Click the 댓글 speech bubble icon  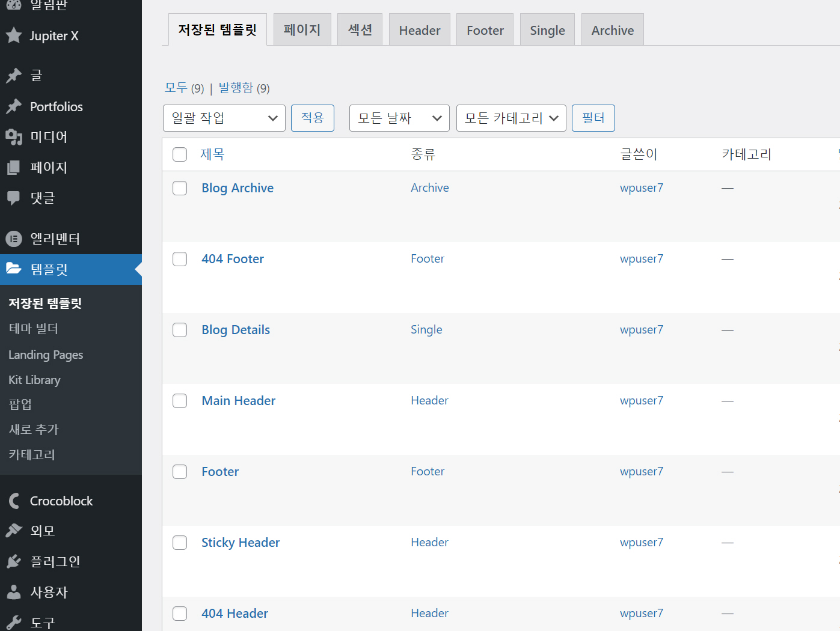coord(14,198)
